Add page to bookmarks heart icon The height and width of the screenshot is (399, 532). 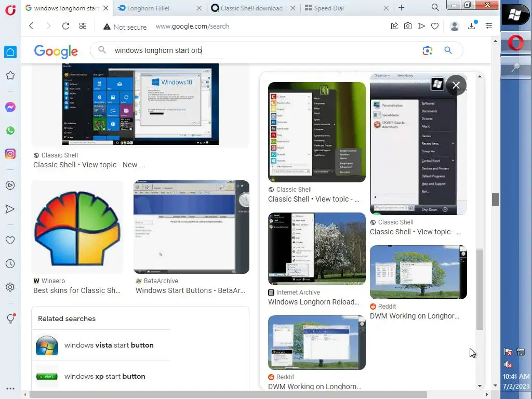pos(435,26)
